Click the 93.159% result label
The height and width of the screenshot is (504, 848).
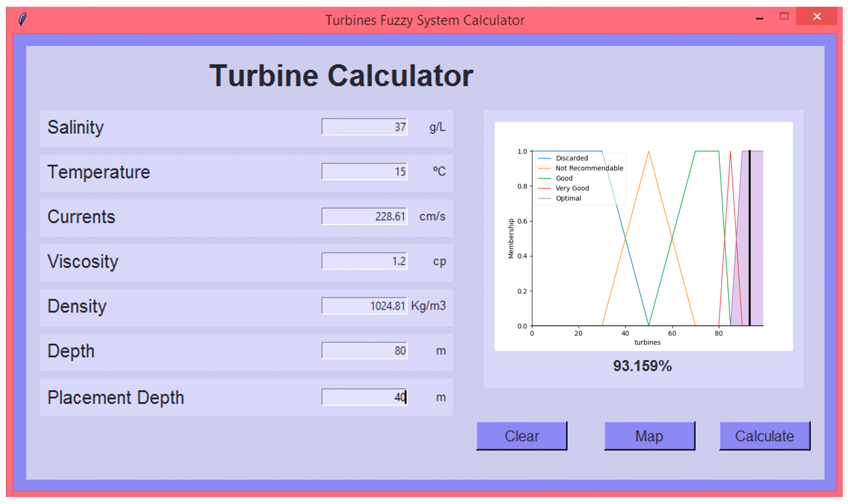pyautogui.click(x=642, y=366)
